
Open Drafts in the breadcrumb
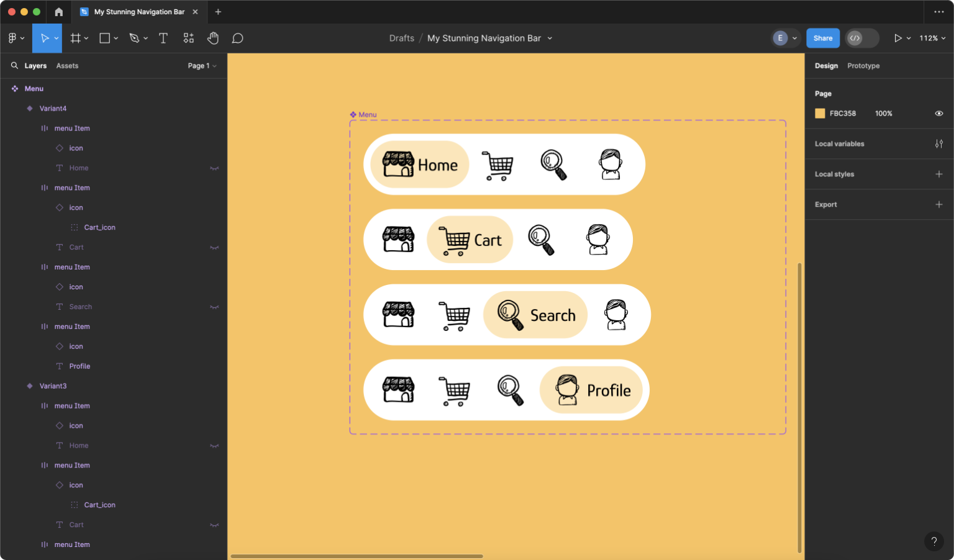tap(401, 38)
